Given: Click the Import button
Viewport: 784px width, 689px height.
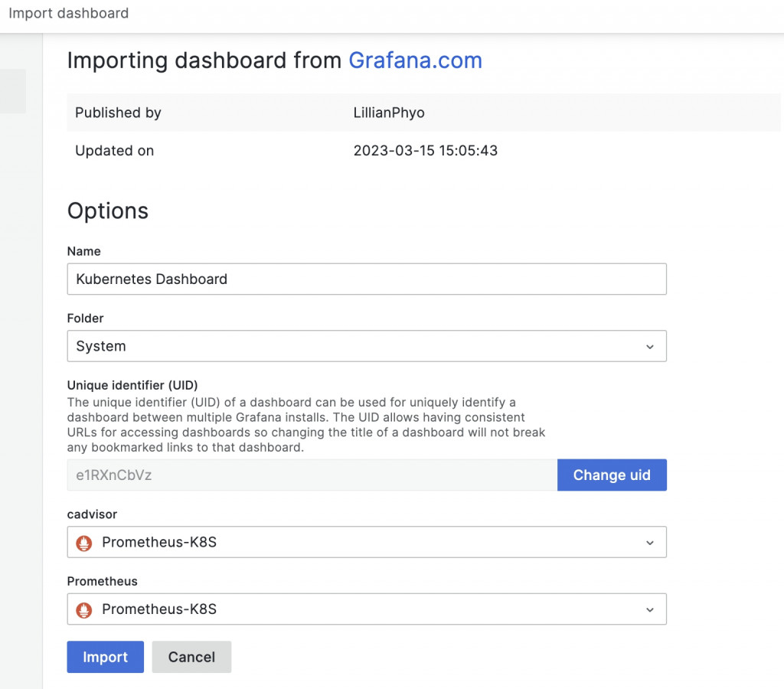Looking at the screenshot, I should 106,657.
